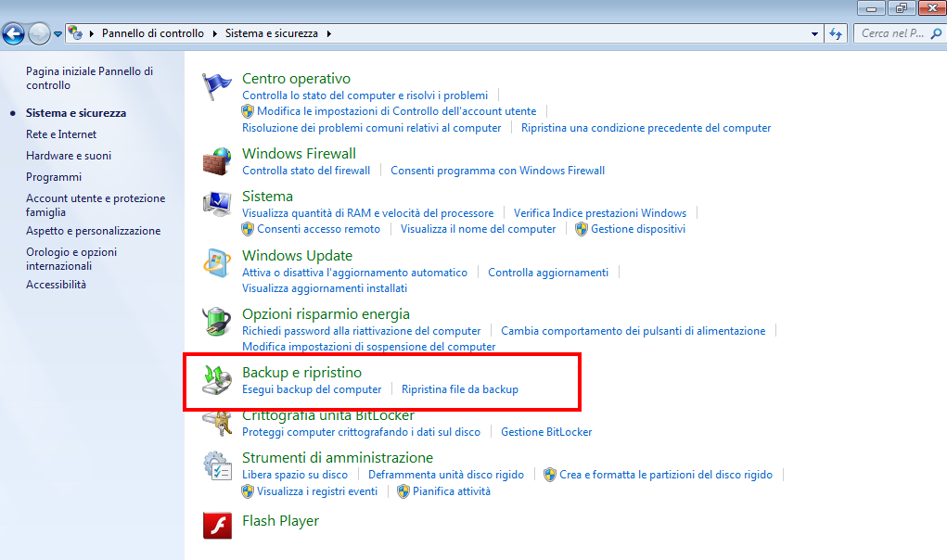Image resolution: width=947 pixels, height=560 pixels.
Task: Open the Centro operativo heading
Action: tap(296, 79)
